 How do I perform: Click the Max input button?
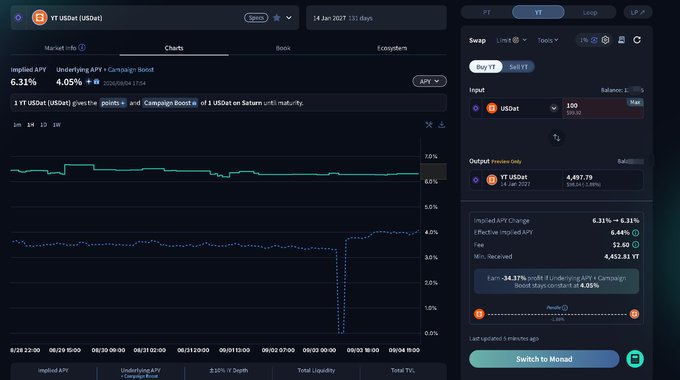click(x=635, y=102)
